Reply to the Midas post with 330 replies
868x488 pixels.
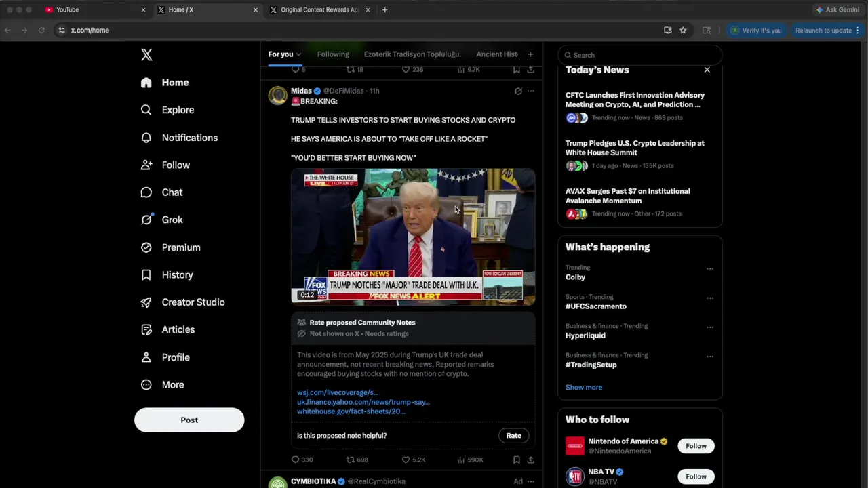302,460
